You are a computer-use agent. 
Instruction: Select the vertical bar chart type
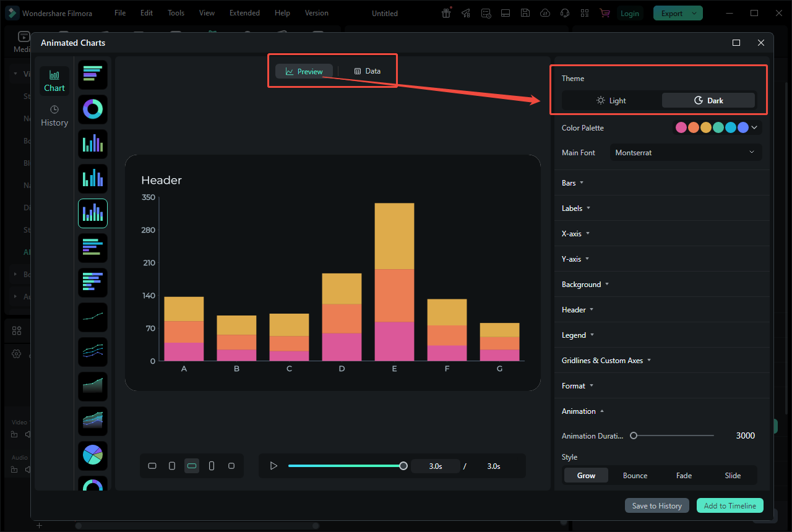coord(92,144)
